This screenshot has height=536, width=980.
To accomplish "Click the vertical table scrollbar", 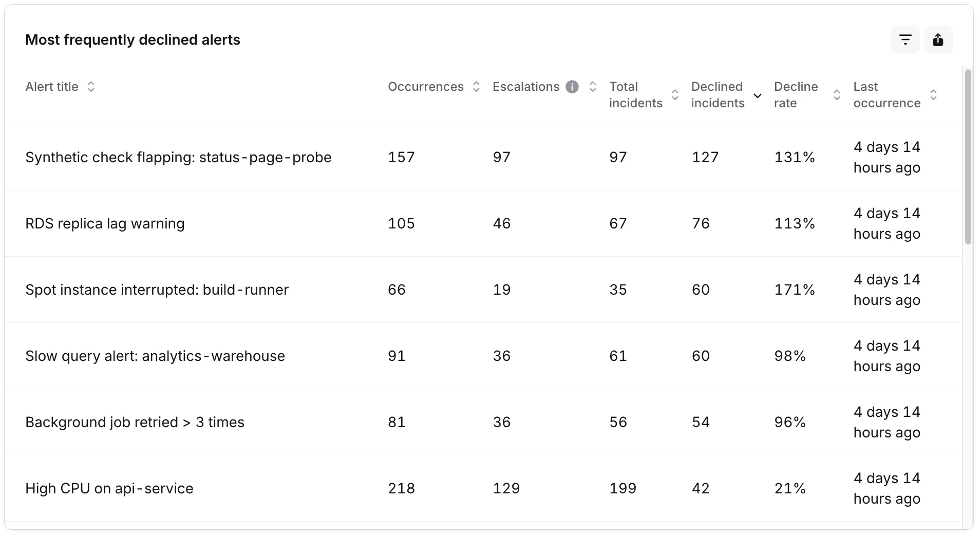I will click(x=968, y=157).
